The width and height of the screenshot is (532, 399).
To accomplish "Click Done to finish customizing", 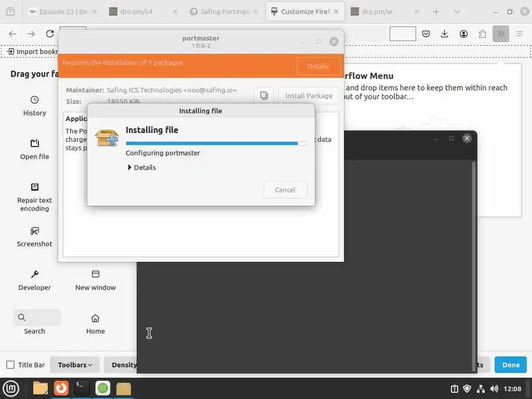I will [x=511, y=365].
